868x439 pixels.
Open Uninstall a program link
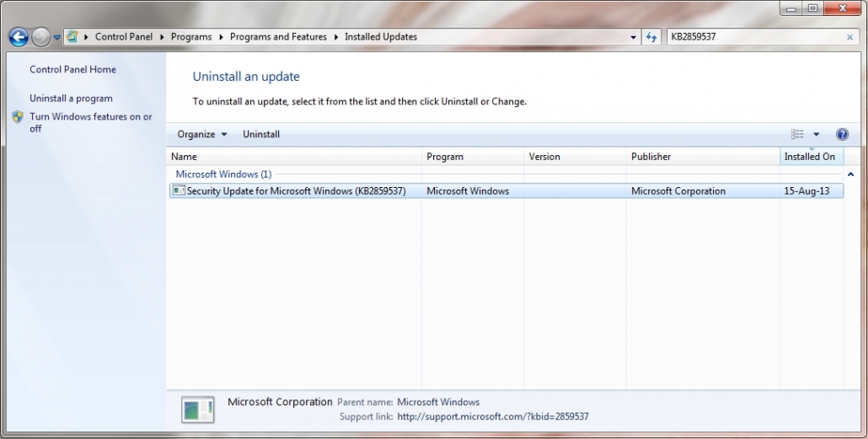pyautogui.click(x=71, y=98)
